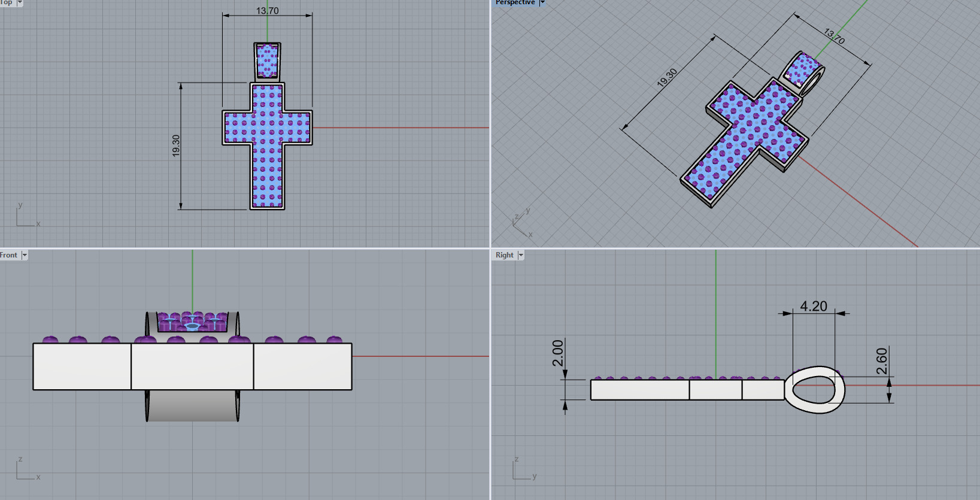This screenshot has width=980, height=500.
Task: Open the Front viewport dropdown arrow
Action: coord(25,255)
